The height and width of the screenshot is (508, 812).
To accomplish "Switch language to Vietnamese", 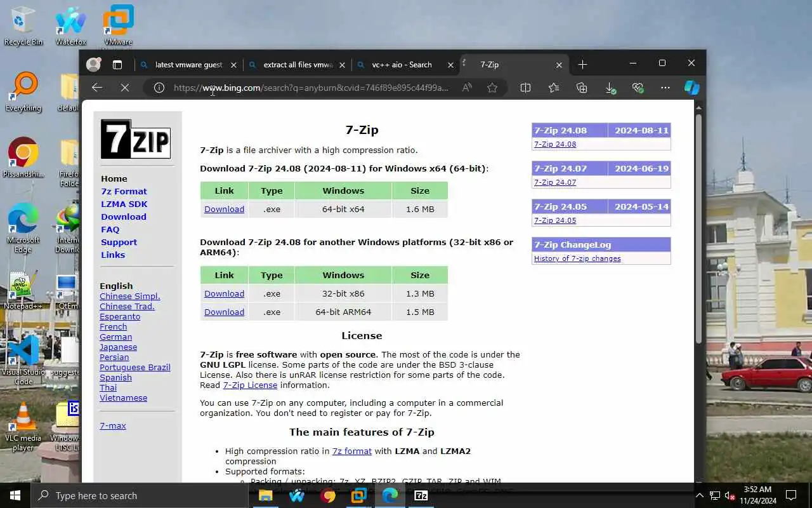I will coord(123,398).
